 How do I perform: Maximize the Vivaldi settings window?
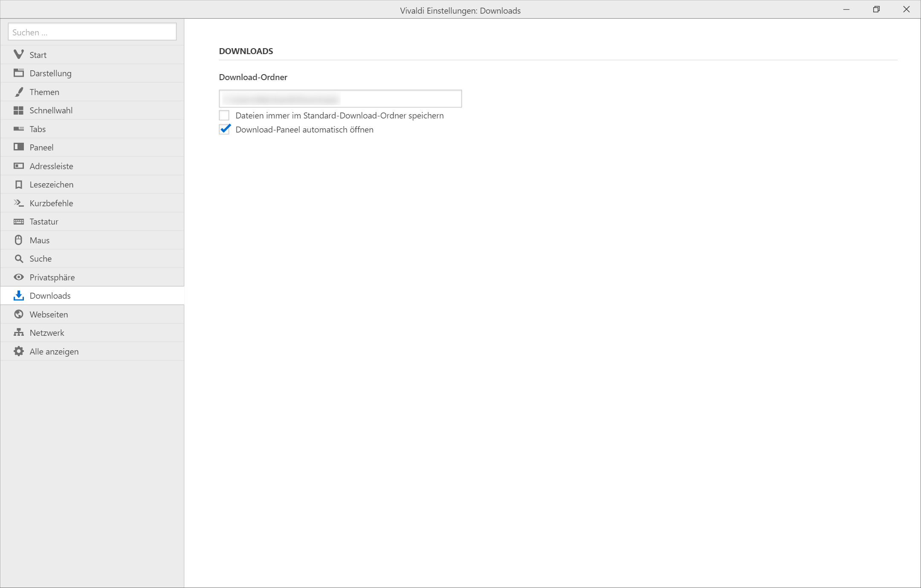click(x=876, y=9)
